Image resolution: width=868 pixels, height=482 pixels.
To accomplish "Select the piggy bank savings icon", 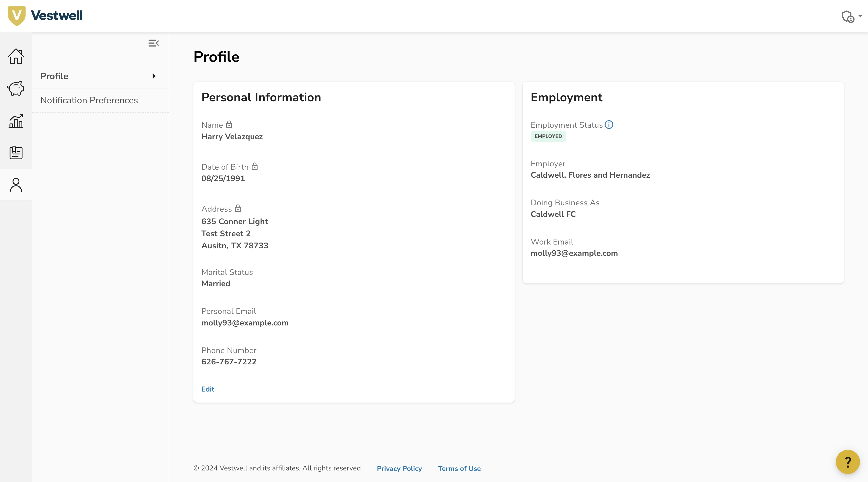I will pos(16,89).
